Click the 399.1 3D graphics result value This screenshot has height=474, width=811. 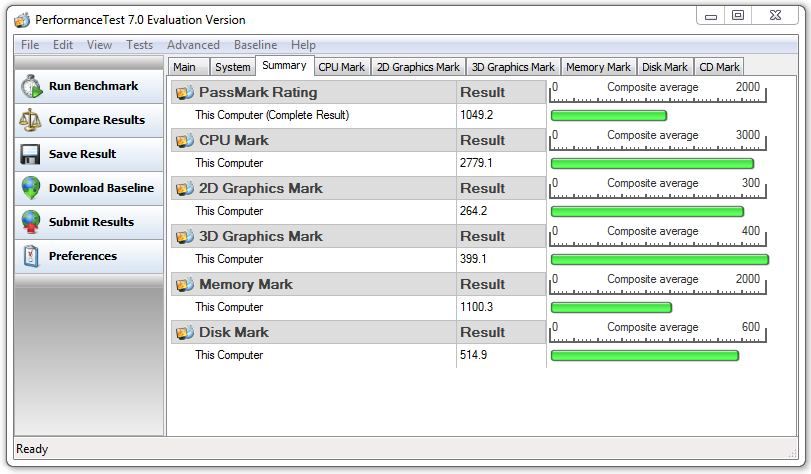[x=473, y=259]
